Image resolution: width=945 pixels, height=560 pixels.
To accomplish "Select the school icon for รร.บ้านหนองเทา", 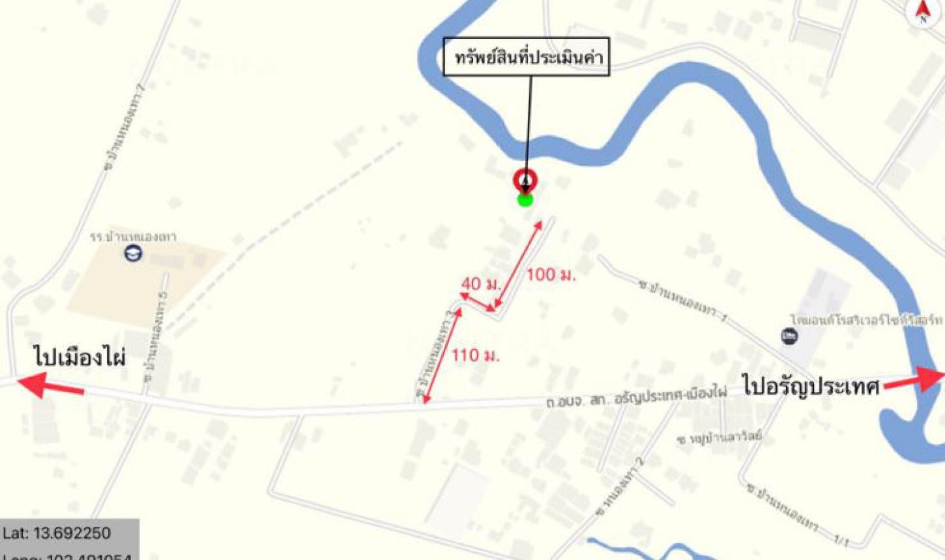I will pyautogui.click(x=134, y=253).
